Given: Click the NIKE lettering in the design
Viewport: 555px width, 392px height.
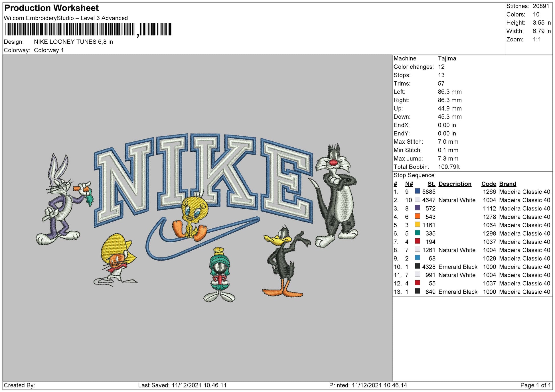Looking at the screenshot, I should 202,177.
